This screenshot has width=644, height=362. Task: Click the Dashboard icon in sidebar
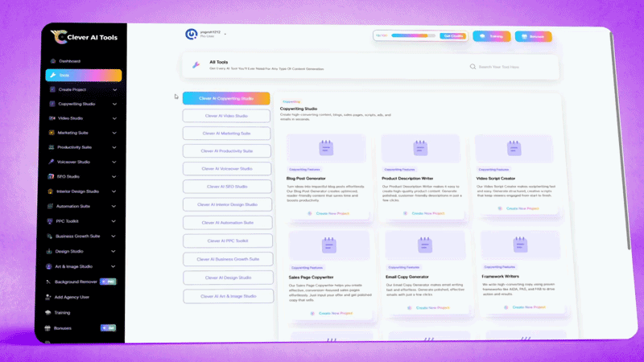(52, 61)
